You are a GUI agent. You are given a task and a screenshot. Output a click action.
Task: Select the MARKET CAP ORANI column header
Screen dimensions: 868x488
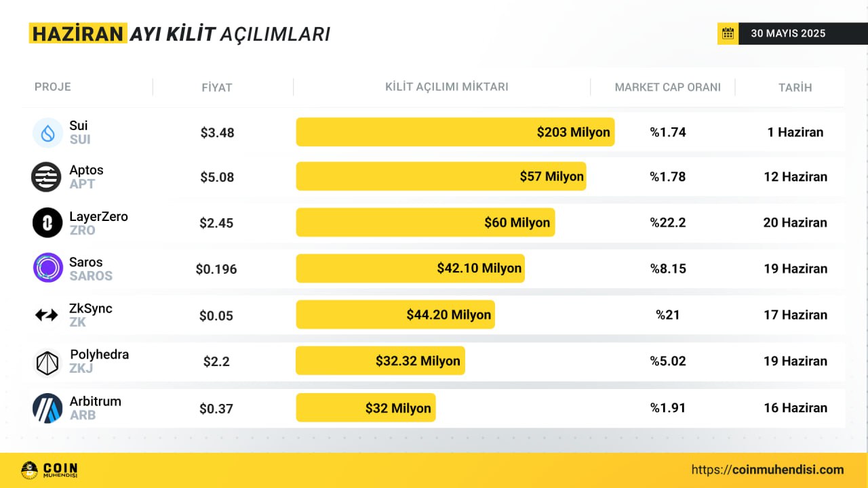[667, 87]
